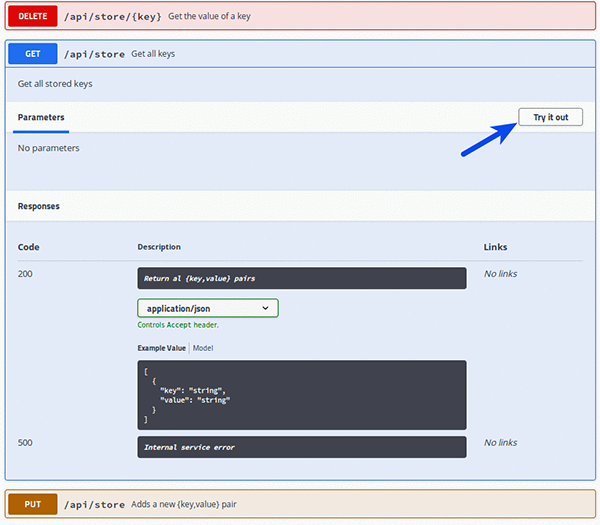The height and width of the screenshot is (525, 600).
Task: Click the Try it out button
Action: (x=550, y=117)
